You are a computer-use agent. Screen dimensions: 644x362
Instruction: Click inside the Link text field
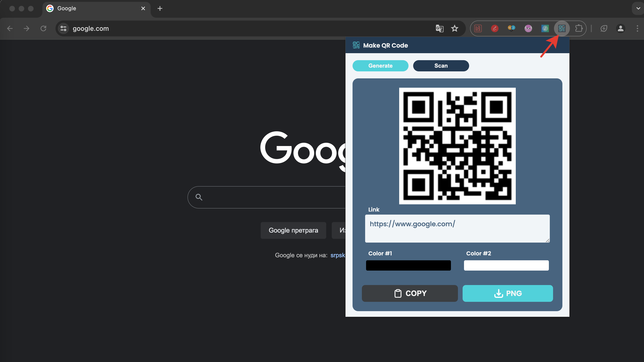(457, 228)
